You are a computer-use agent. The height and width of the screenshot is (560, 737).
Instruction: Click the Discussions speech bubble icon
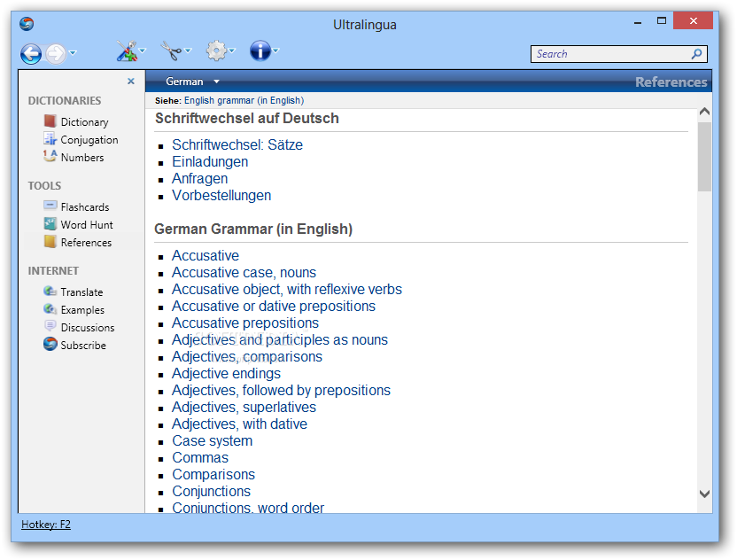click(50, 325)
